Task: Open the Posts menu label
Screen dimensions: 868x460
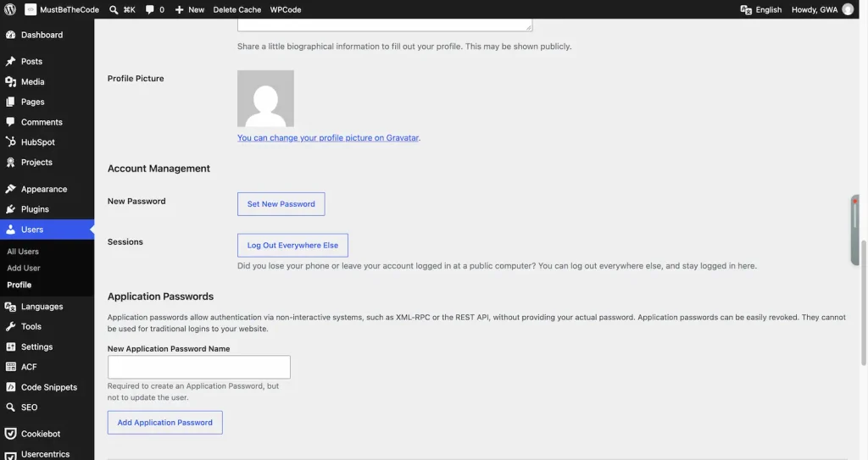Action: tap(31, 62)
